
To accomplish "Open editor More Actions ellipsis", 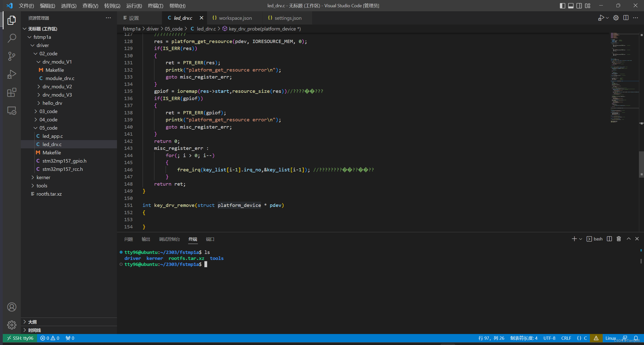I will (x=635, y=18).
